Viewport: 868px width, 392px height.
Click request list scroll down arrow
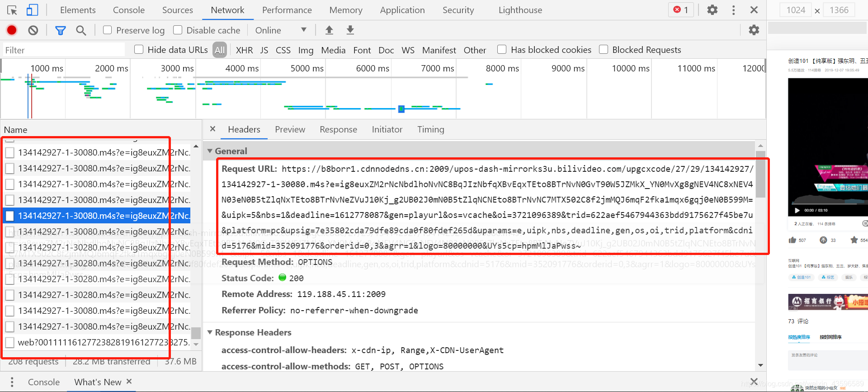(196, 345)
